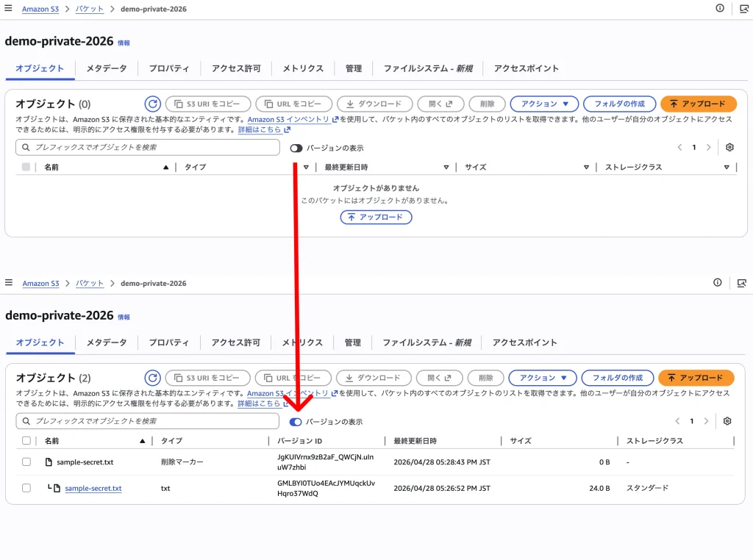Screen dimensions: 753x560
Task: Click the refresh icon in the オブジェクト (0) panel
Action: click(152, 104)
